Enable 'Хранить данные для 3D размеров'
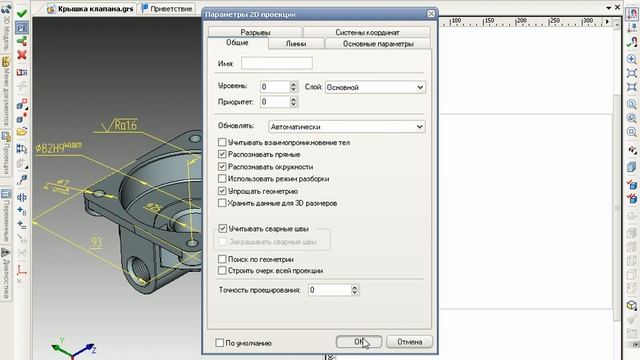The height and width of the screenshot is (360, 640). (x=222, y=203)
